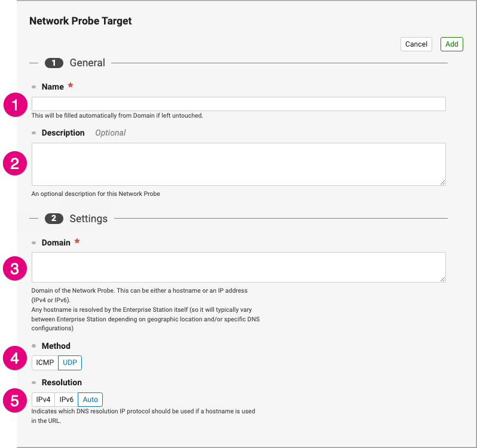The height and width of the screenshot is (448, 477).
Task: Click the pink annotation marker 2
Action: pyautogui.click(x=15, y=164)
